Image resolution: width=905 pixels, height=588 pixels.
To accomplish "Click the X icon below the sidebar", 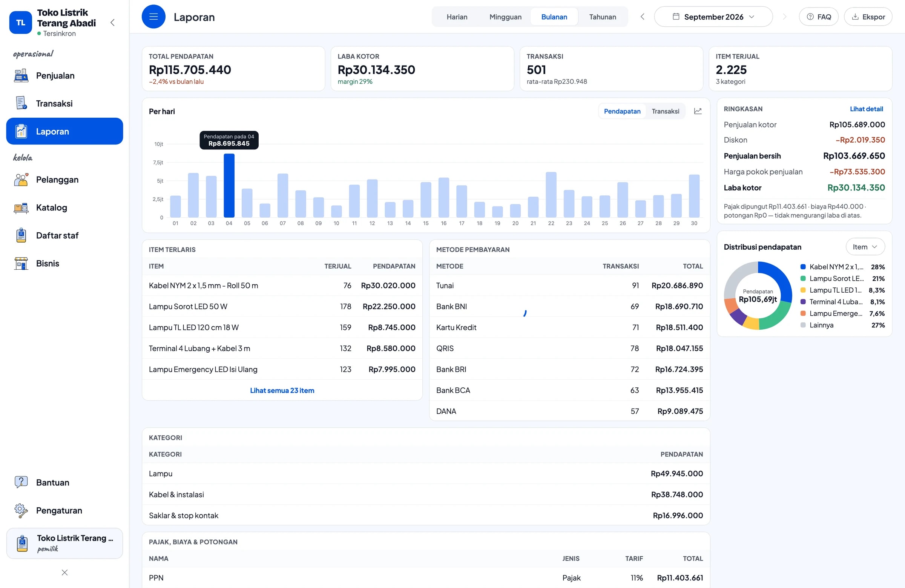I will [x=64, y=573].
